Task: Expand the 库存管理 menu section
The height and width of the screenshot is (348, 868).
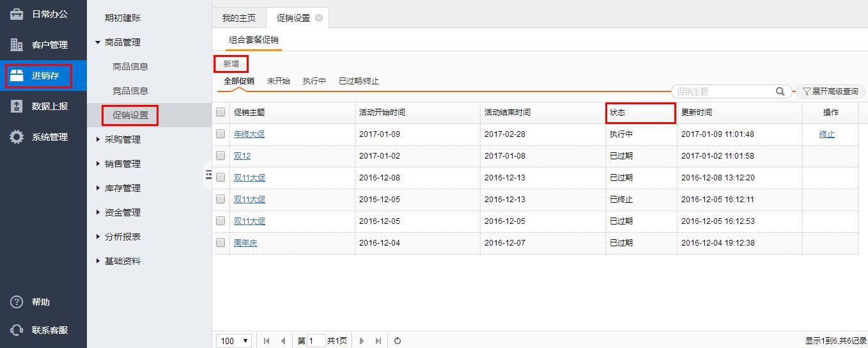Action: (x=98, y=188)
